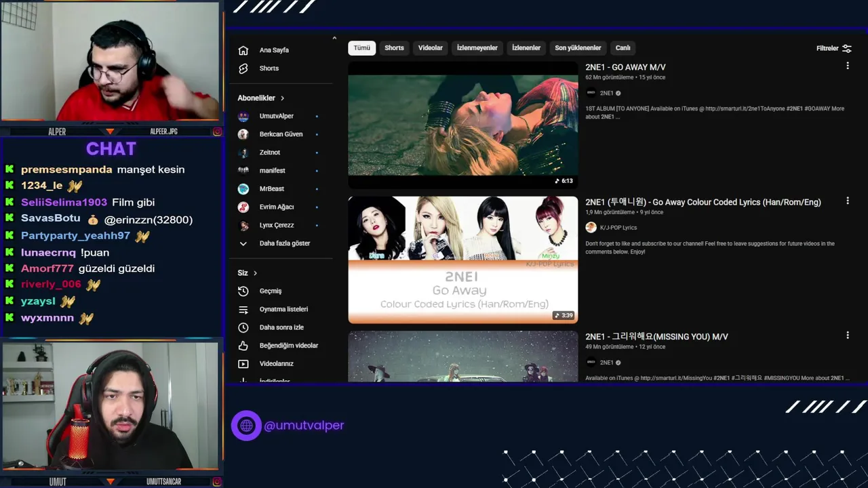This screenshot has width=868, height=488.
Task: Click chat user SavasBotu
Action: click(x=51, y=219)
